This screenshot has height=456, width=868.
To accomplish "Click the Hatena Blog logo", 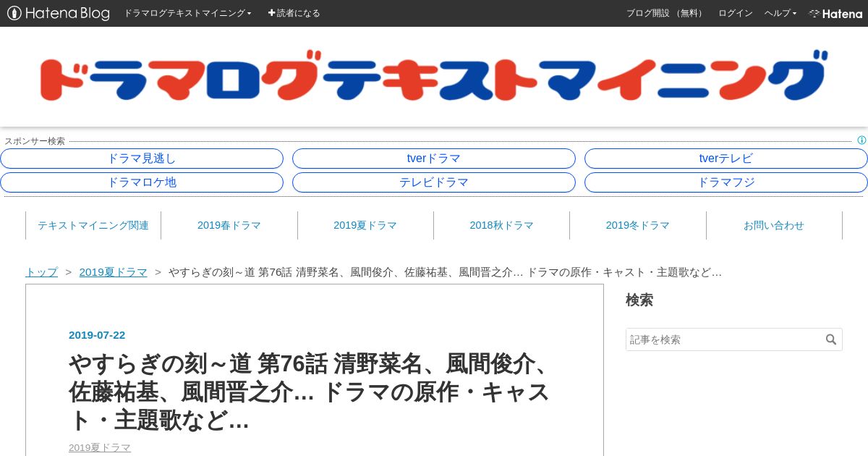I will (59, 13).
